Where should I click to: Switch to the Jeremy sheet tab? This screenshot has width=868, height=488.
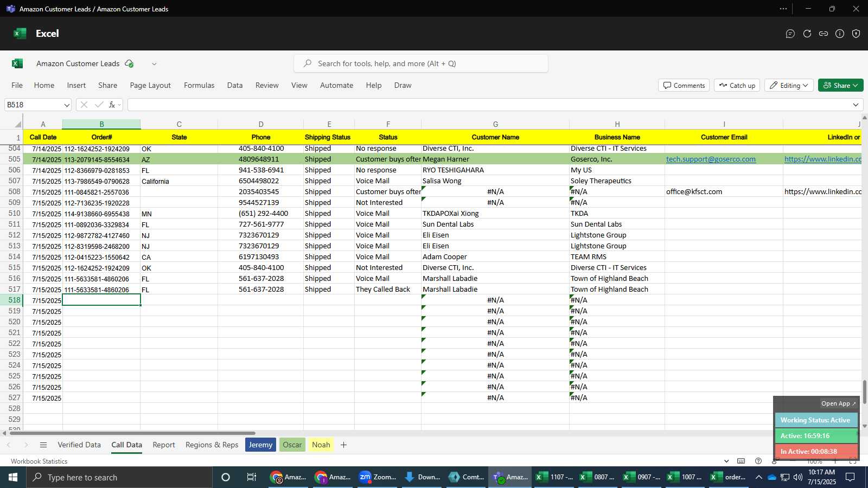(x=260, y=445)
